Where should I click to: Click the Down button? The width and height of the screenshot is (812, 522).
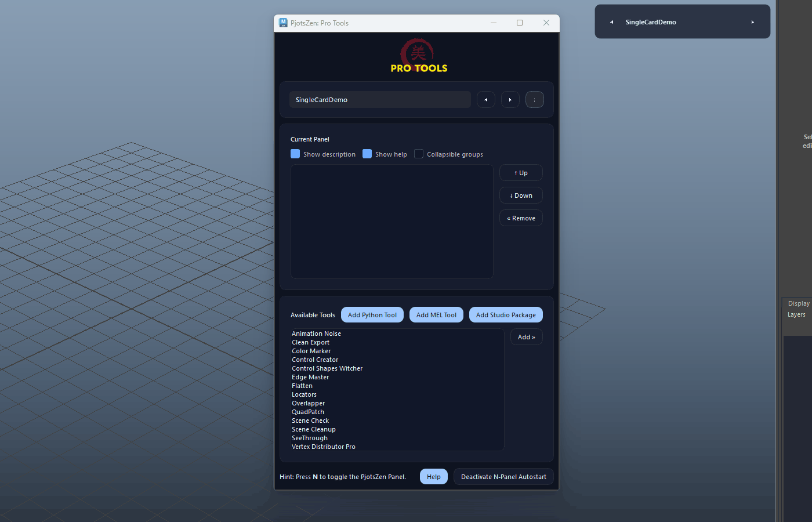click(x=521, y=195)
